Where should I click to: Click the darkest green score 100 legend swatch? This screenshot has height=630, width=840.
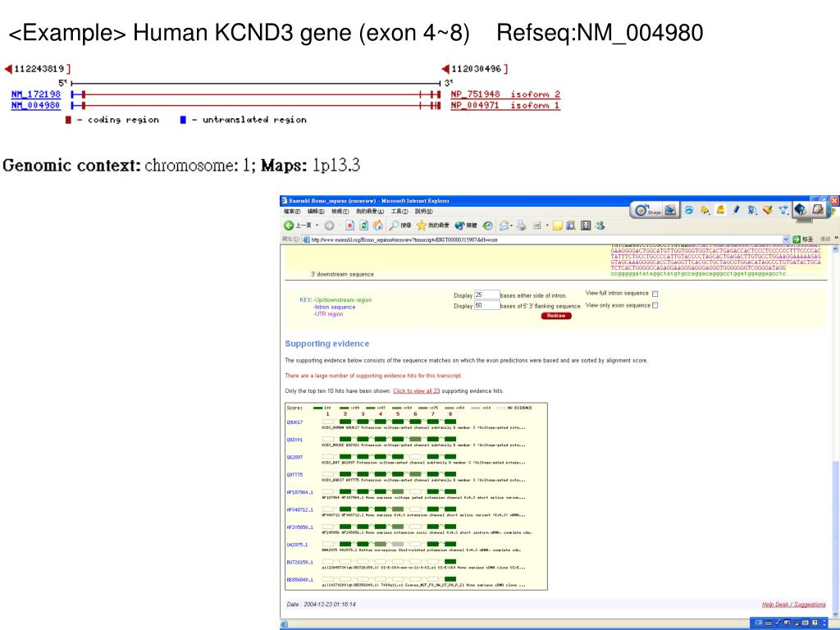click(317, 409)
